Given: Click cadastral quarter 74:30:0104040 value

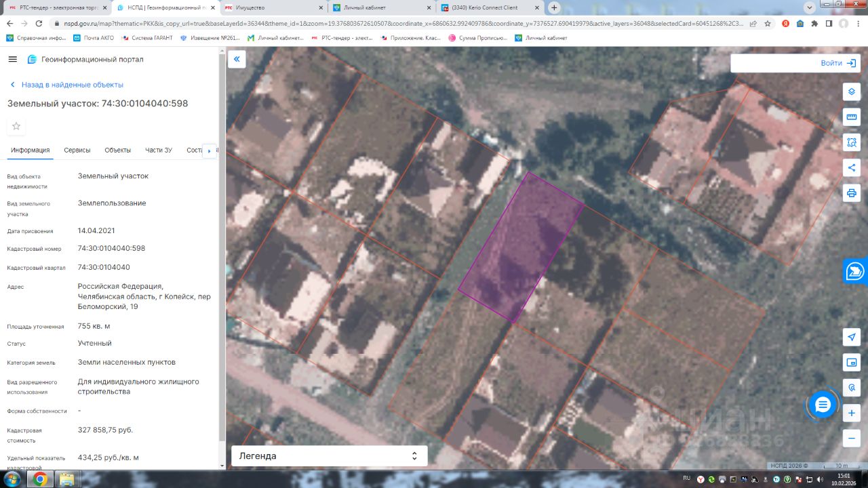Looking at the screenshot, I should 104,267.
